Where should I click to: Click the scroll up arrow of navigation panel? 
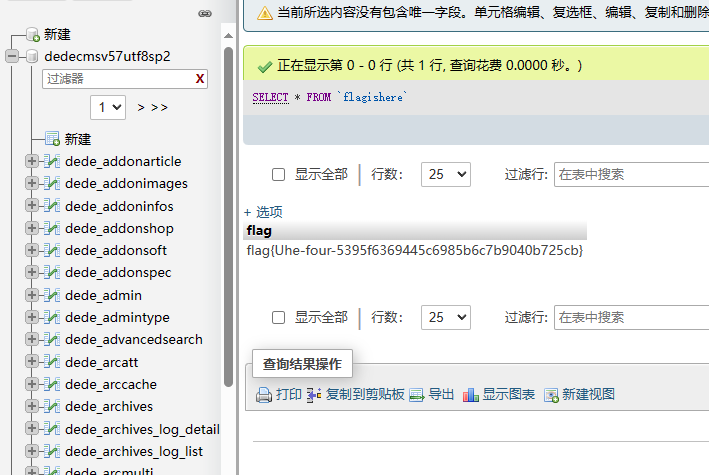228,36
